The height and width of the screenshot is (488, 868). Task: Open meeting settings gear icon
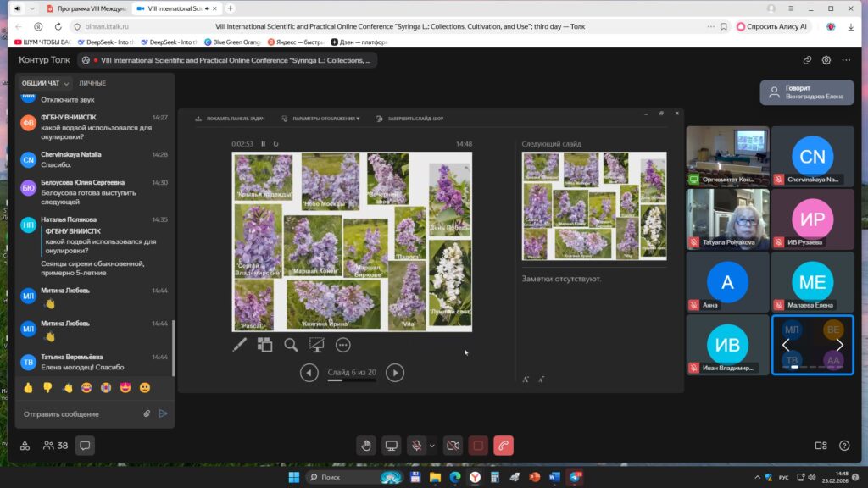point(826,60)
